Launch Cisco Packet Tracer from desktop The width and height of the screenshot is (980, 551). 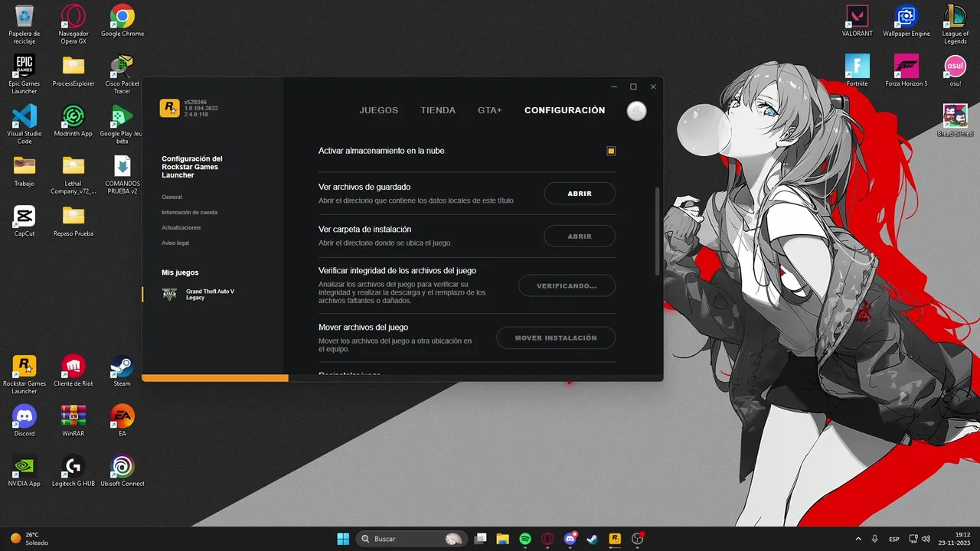(x=122, y=74)
